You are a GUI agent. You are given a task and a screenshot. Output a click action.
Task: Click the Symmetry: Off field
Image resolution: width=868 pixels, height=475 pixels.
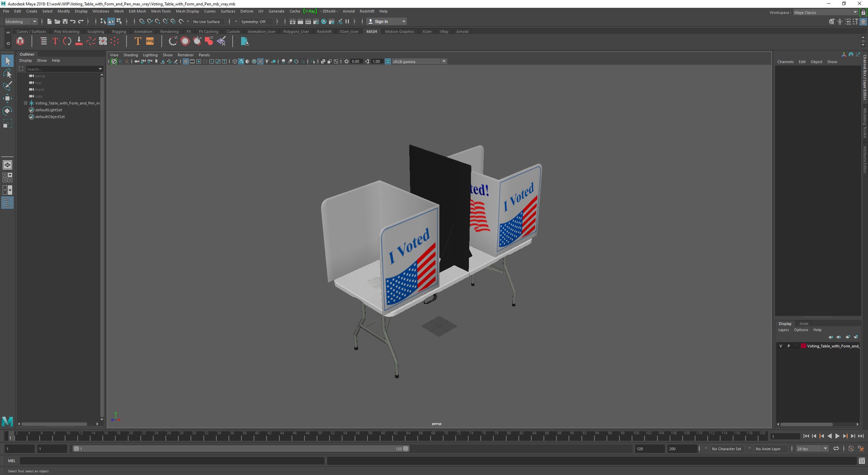256,21
